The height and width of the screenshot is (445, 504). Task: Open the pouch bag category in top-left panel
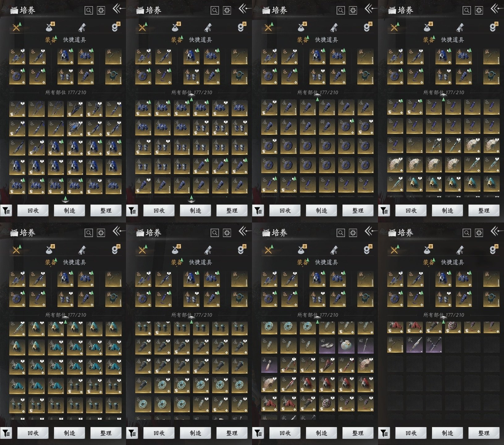[x=49, y=28]
